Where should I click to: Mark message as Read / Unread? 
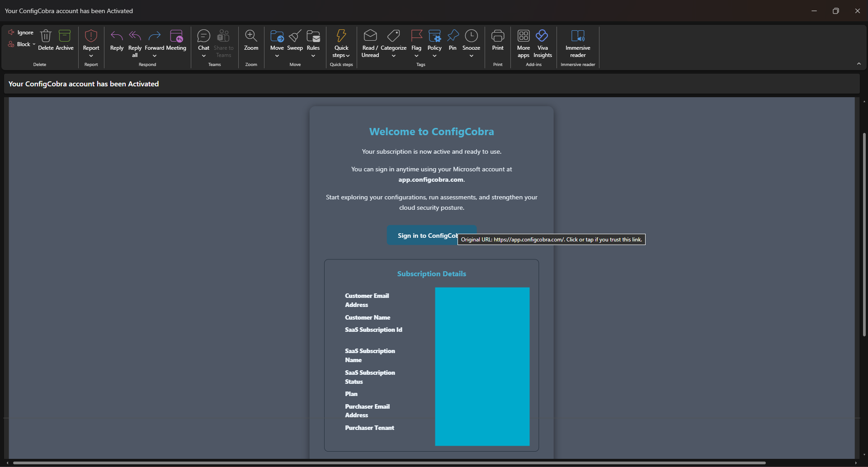pos(370,43)
